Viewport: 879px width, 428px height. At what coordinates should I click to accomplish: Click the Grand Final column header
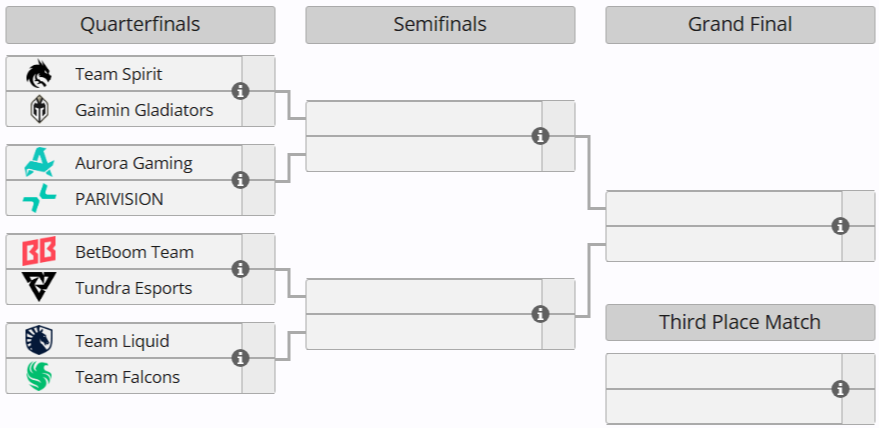pos(740,25)
